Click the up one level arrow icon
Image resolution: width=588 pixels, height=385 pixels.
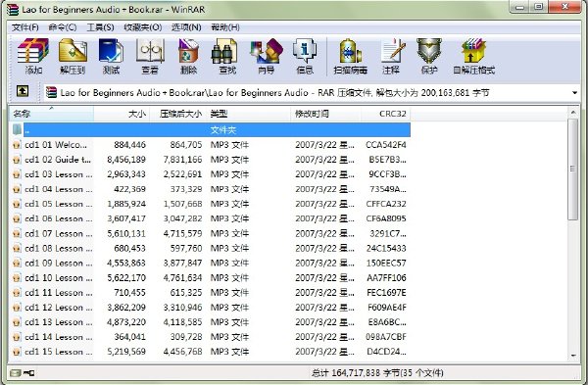(23, 91)
